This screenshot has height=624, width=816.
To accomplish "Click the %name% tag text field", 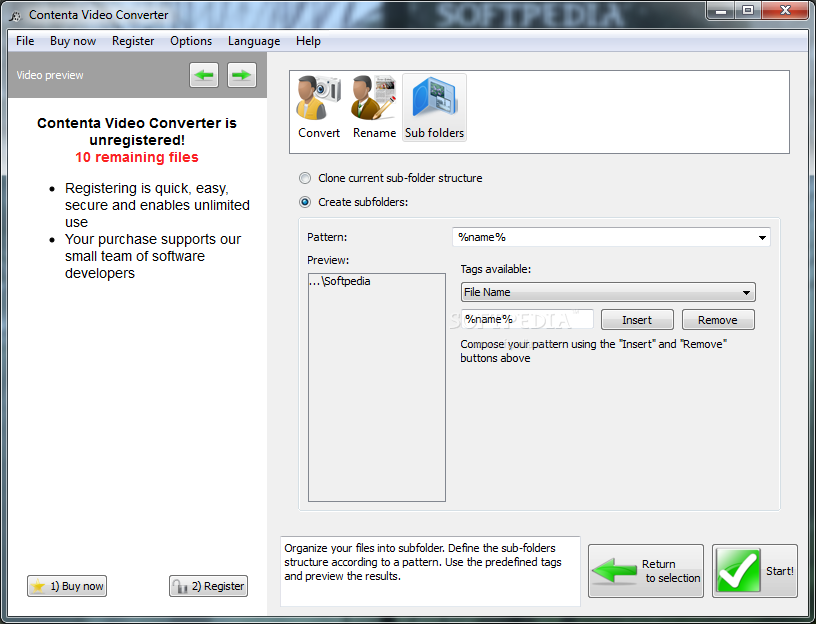I will coord(527,319).
